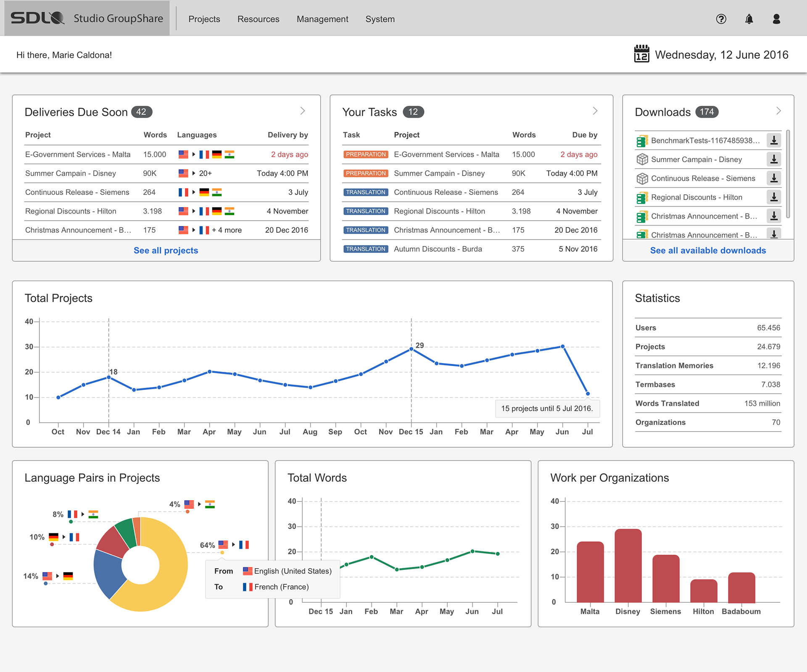Open the Resources menu
807x672 pixels.
(258, 19)
